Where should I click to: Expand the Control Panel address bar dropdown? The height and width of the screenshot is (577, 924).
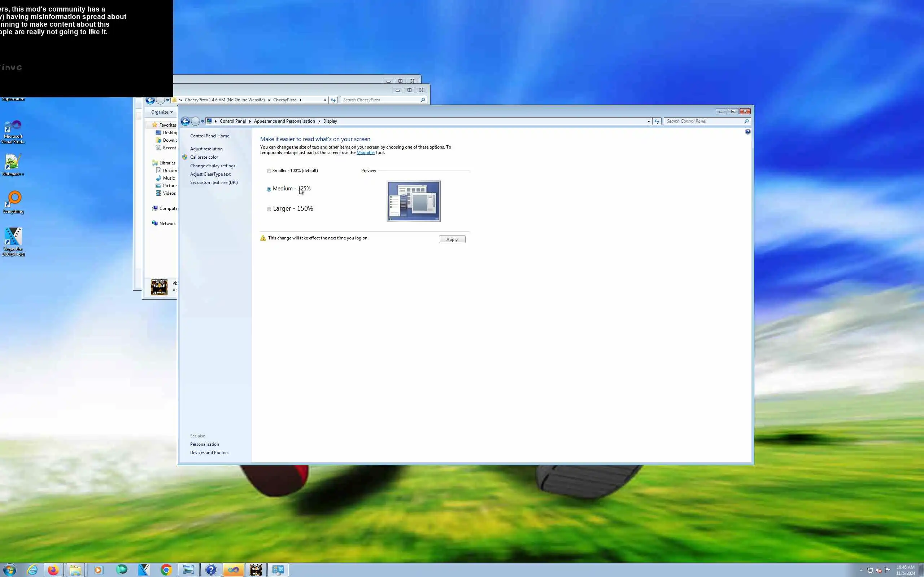point(648,122)
